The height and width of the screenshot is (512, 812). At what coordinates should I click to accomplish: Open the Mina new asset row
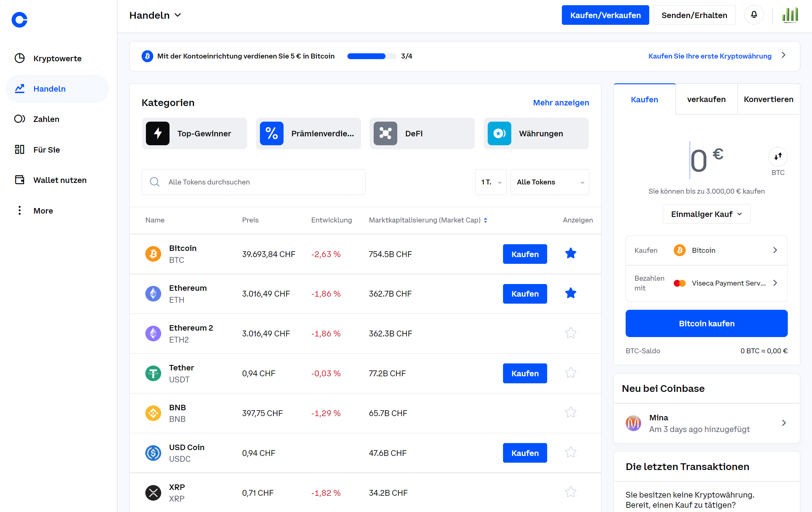click(706, 423)
